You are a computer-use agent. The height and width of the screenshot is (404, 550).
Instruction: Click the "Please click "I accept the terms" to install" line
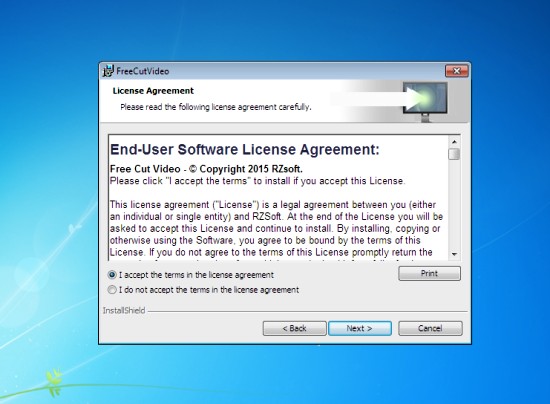(257, 181)
